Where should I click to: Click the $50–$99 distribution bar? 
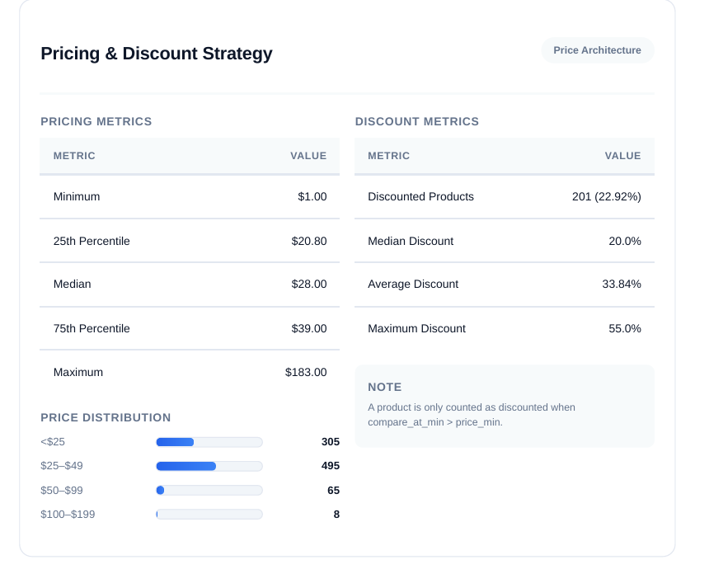[209, 491]
